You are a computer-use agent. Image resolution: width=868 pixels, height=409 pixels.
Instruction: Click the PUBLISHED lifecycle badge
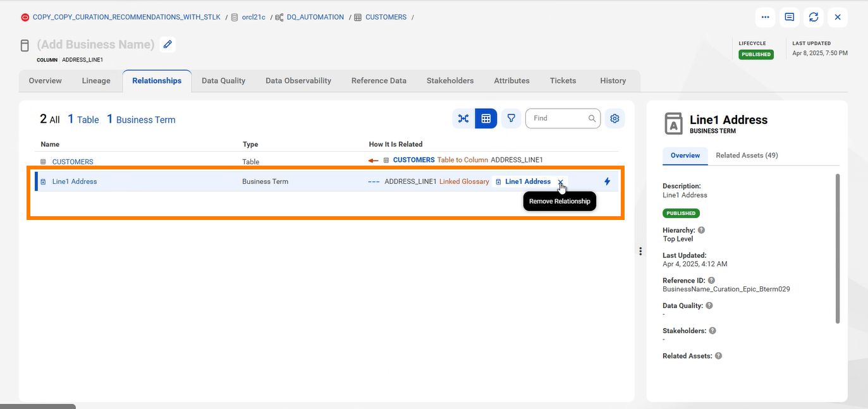[x=756, y=54]
